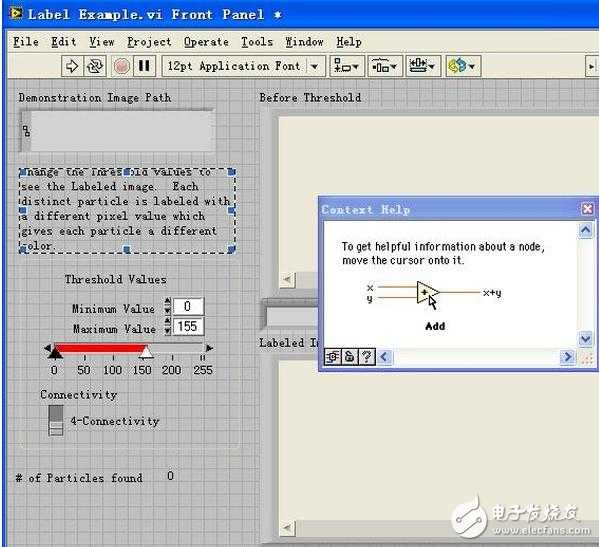Expand the 12pt Application Font dropdown
Viewport: 599px width, 547px height.
coord(314,66)
